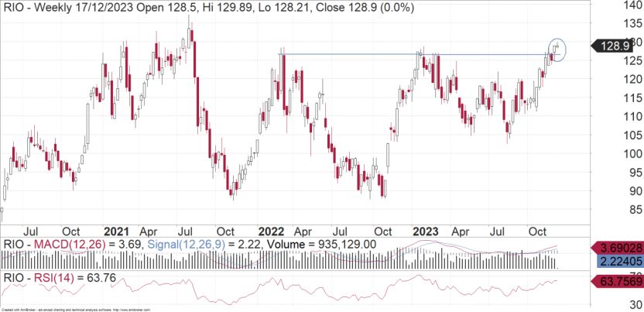Click the AmiBroker credit text at bottom
The width and height of the screenshot is (644, 312).
(76, 310)
